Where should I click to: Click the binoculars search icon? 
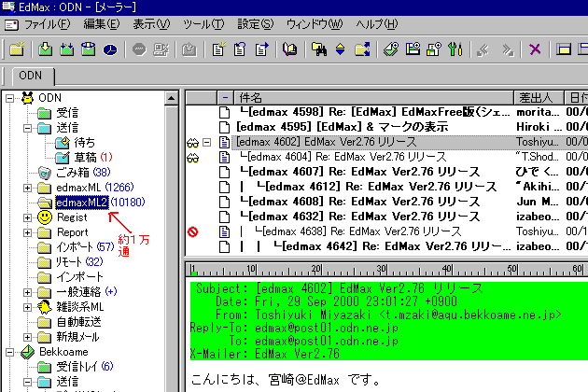click(x=319, y=49)
